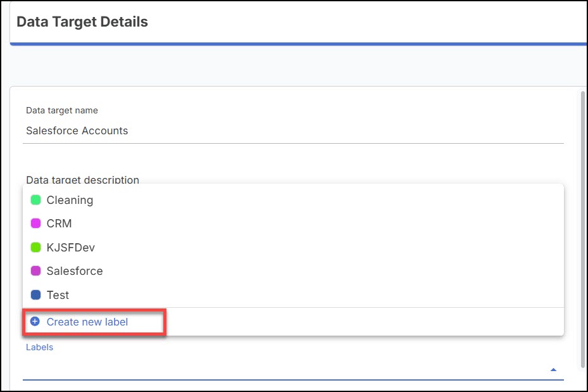Screen dimensions: 588x392
Task: Select the Cleaning label option
Action: 293,200
